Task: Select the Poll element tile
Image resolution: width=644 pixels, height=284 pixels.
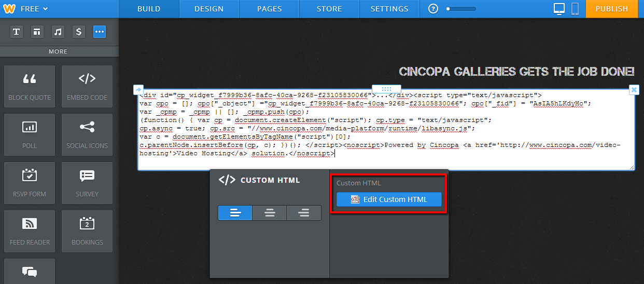Action: (30, 134)
